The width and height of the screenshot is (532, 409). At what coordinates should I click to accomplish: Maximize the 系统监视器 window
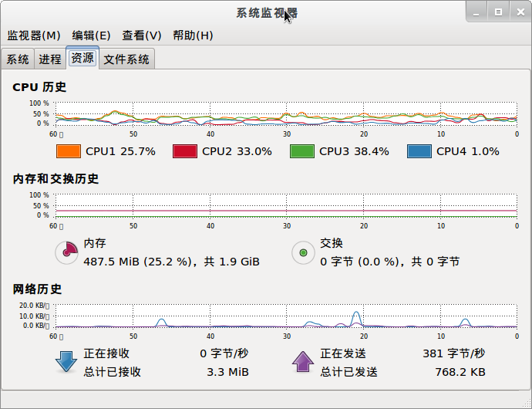498,12
